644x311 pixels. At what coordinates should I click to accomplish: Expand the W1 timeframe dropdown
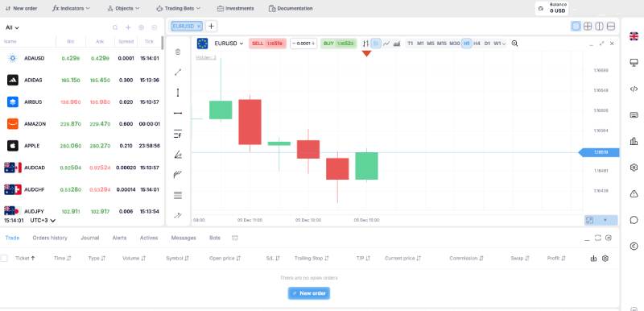click(x=499, y=44)
